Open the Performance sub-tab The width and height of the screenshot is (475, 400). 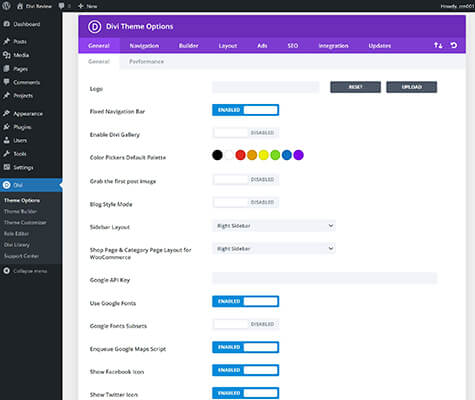click(146, 61)
